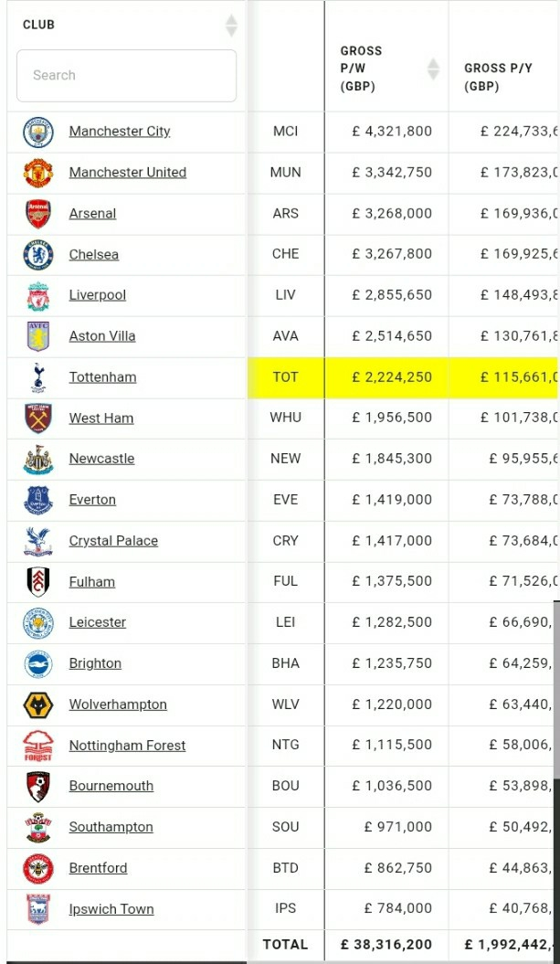This screenshot has width=560, height=964.
Task: Open the West Ham team link
Action: click(x=101, y=418)
